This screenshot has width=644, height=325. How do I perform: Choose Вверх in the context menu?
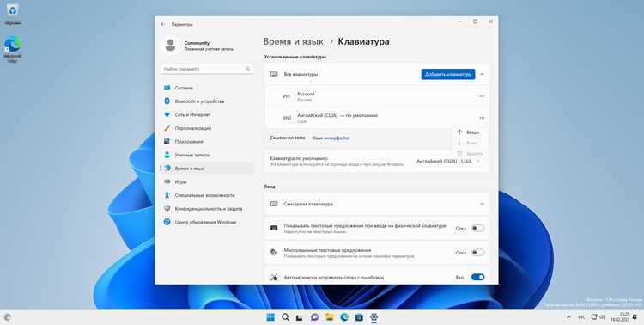click(x=470, y=132)
